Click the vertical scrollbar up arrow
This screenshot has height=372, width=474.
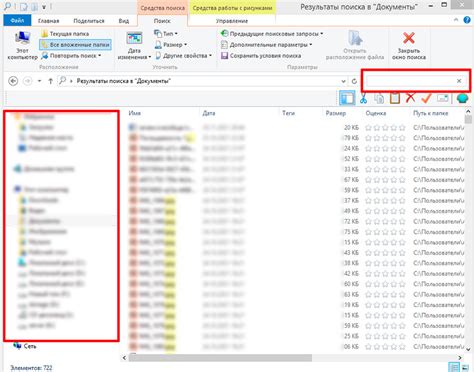pyautogui.click(x=468, y=112)
